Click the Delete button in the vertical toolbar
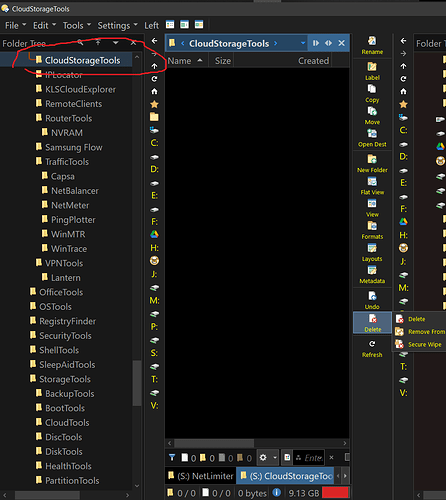Image resolution: width=446 pixels, height=500 pixels. pos(372,323)
